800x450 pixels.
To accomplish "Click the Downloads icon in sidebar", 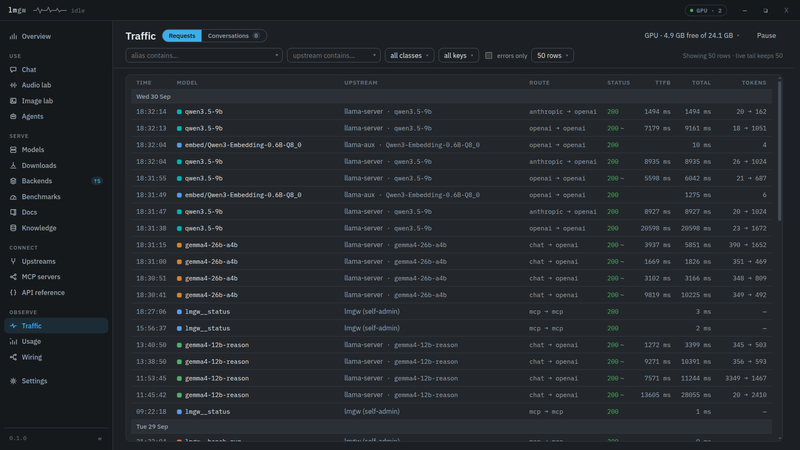I will pos(13,165).
